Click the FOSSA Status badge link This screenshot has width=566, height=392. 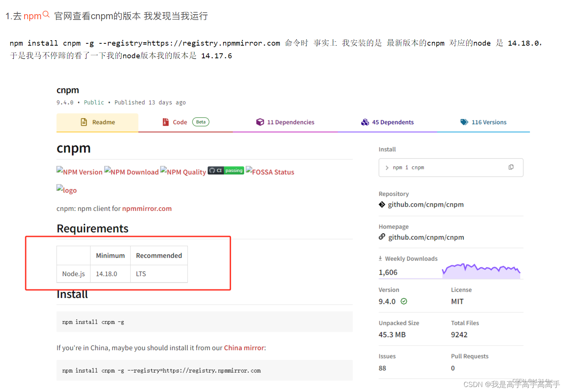270,172
